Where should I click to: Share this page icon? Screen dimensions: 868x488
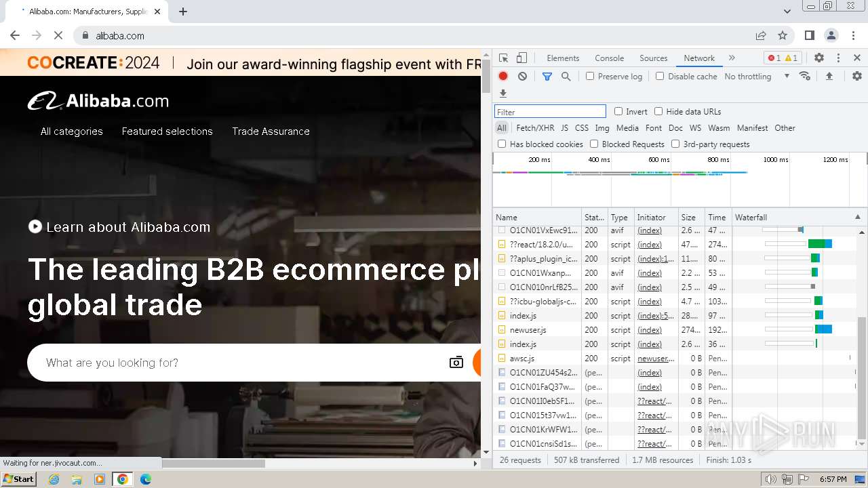[761, 35]
